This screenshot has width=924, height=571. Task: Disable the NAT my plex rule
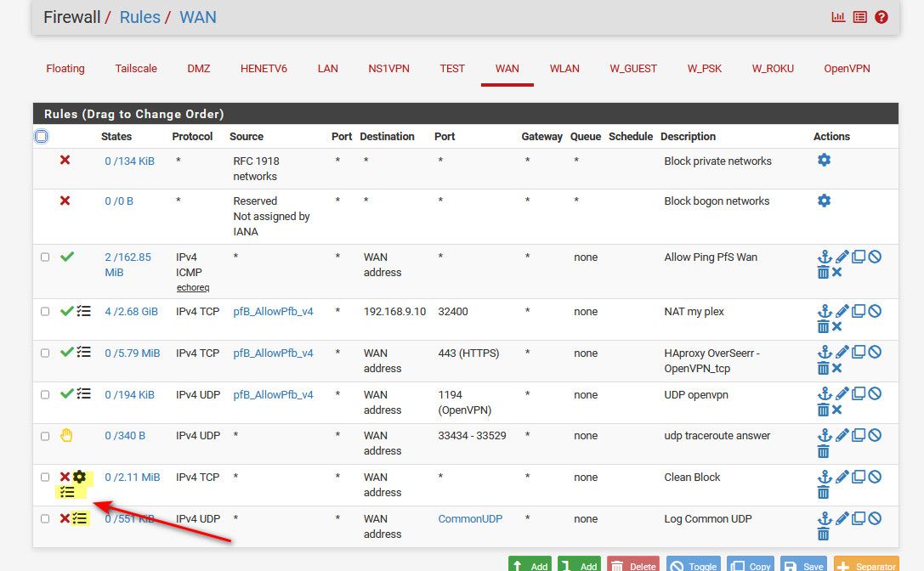click(875, 310)
